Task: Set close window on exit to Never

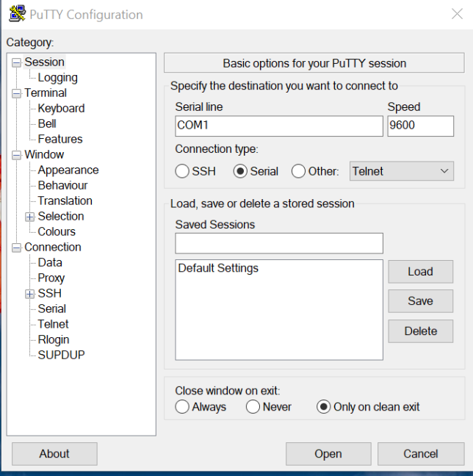Action: tap(253, 407)
